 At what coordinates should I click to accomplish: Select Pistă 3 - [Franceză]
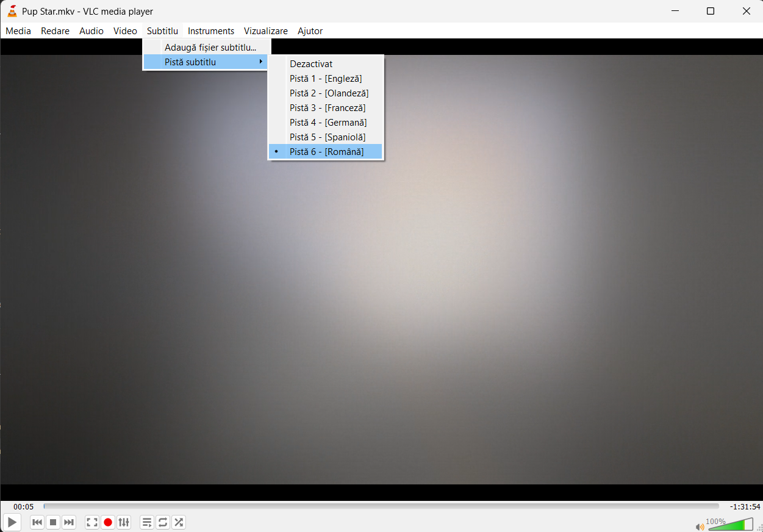click(326, 107)
